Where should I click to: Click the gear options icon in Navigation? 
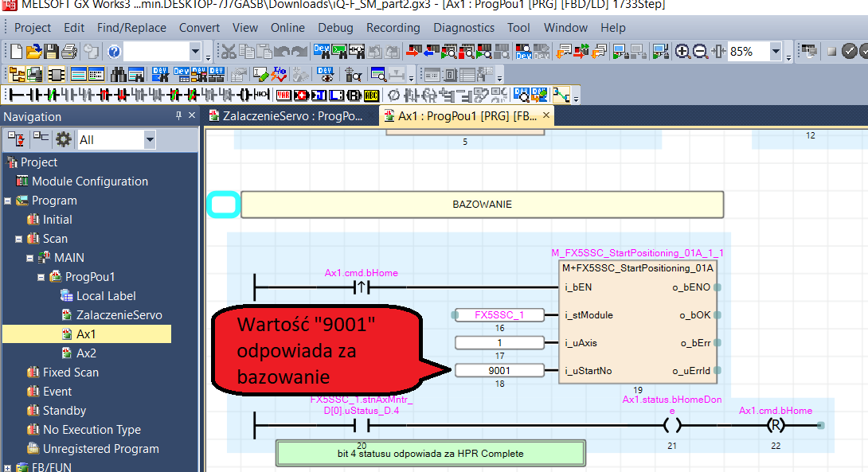pyautogui.click(x=63, y=139)
